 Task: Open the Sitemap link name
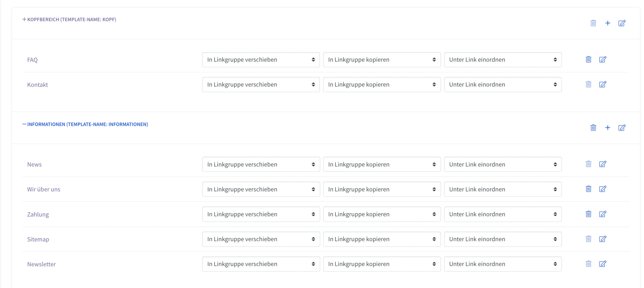coord(38,239)
